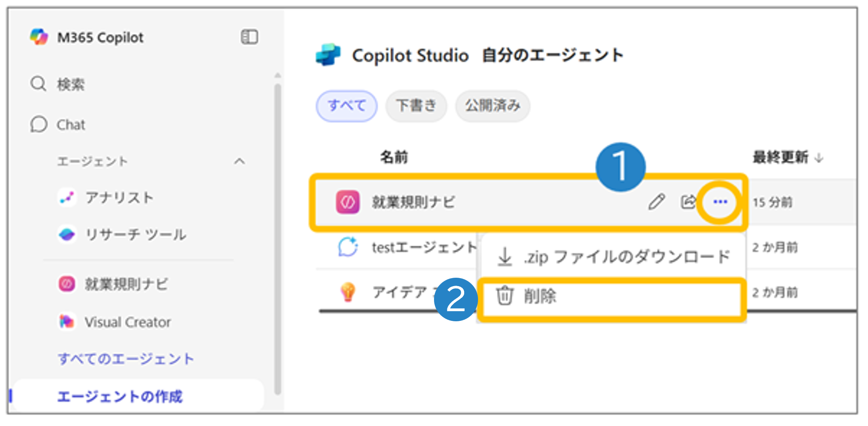
Task: Select .zip ファイルのダウンロード menu item
Action: [612, 257]
